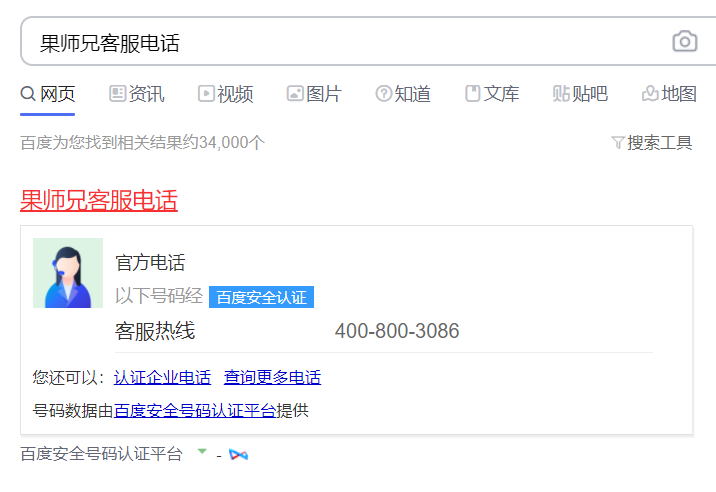Follow the 百度安全号码认证平台 link in the card

pos(195,411)
